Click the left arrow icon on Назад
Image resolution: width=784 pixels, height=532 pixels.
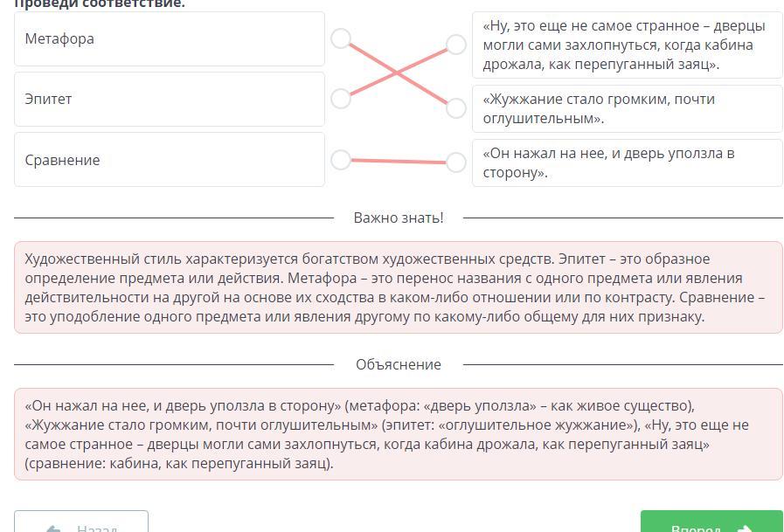[x=53, y=528]
